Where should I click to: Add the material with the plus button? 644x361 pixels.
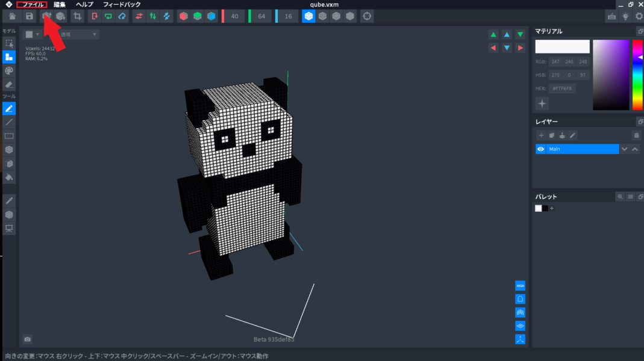(542, 103)
